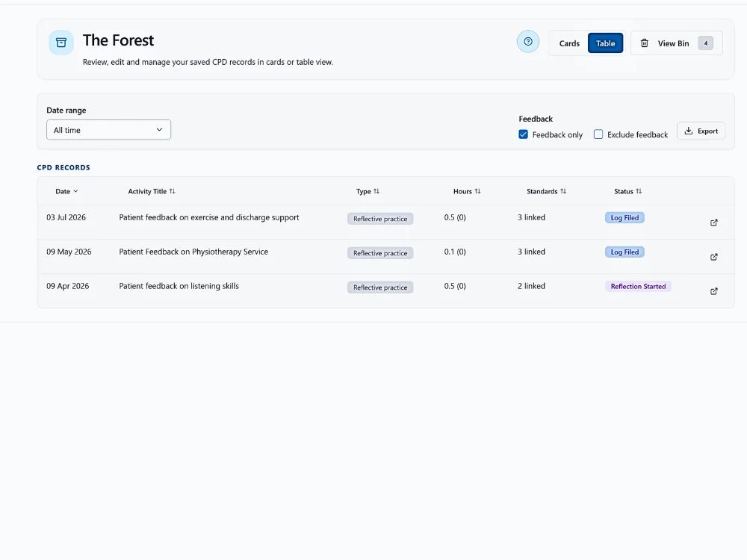Sort records by Hours column arrows
The width and height of the screenshot is (747, 560).
click(477, 191)
